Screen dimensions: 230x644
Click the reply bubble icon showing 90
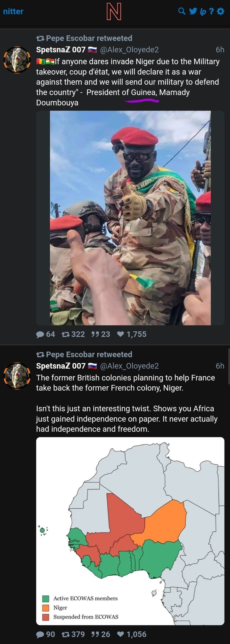[40, 634]
